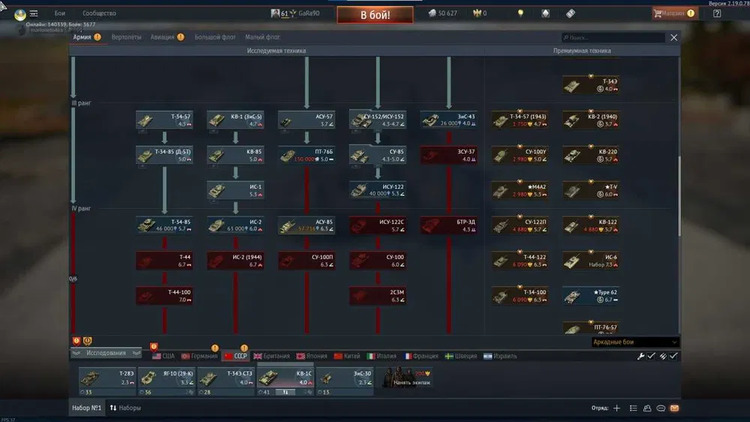Select the premium КВ-220 card
750x422 pixels.
tap(591, 155)
